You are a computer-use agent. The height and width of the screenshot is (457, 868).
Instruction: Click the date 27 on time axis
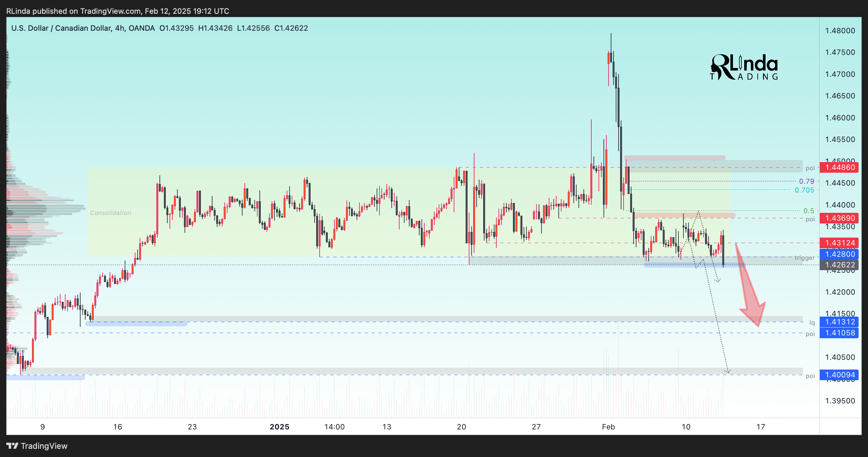click(x=536, y=427)
